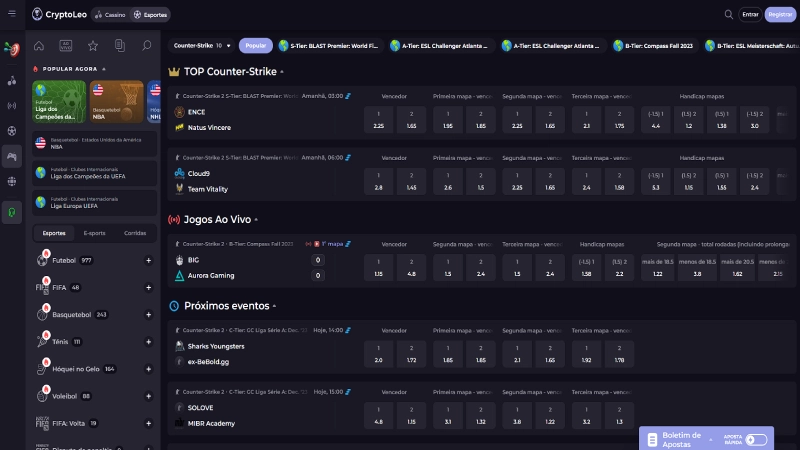Switch to the Cassino tab
This screenshot has height=450, width=800.
[x=110, y=15]
